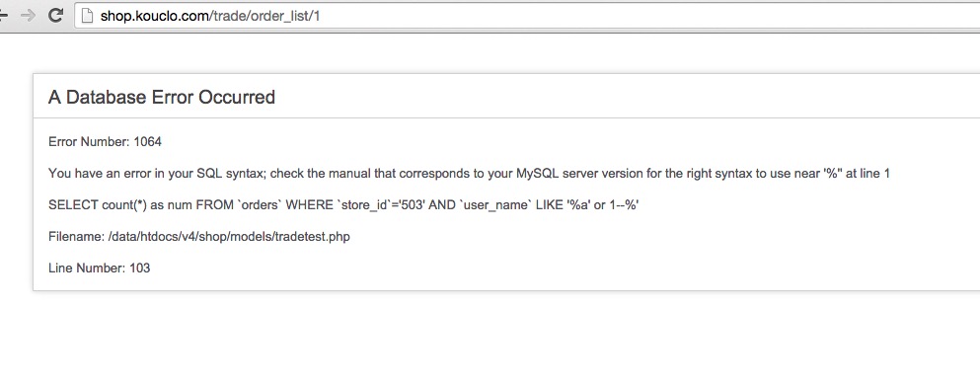This screenshot has height=383, width=980.
Task: Click the browser back arrow
Action: pos(3,16)
